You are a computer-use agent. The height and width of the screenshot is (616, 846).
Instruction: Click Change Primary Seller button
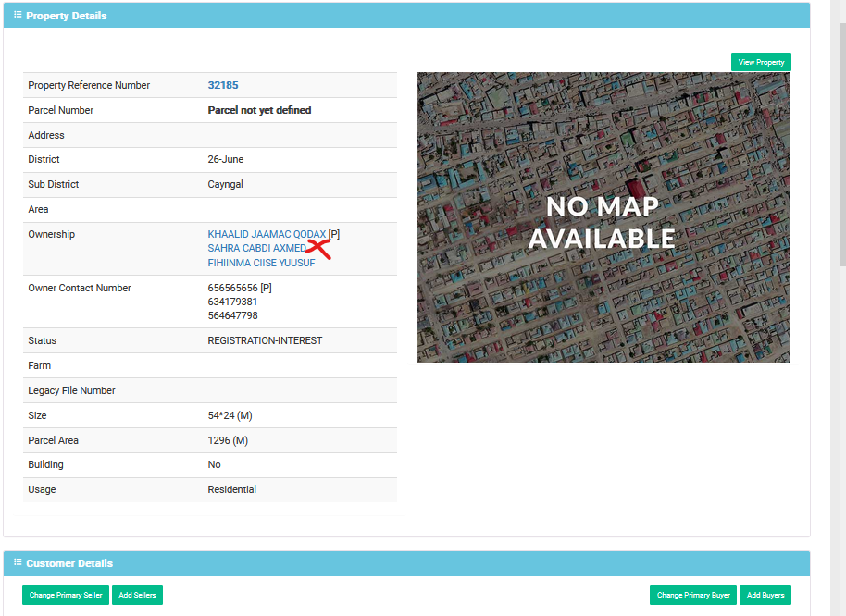coord(66,595)
